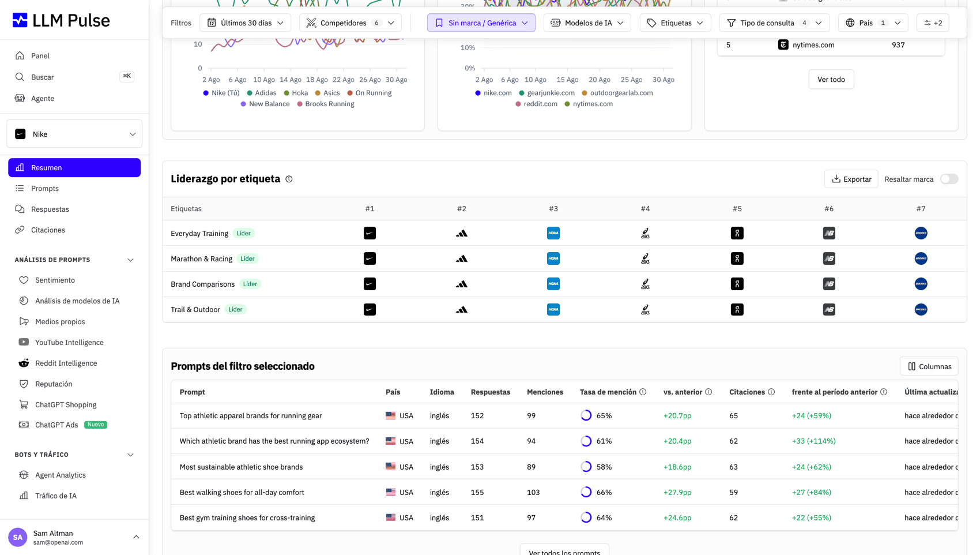This screenshot has height=555, width=980.
Task: Click Hoka logo in Brand Comparisons row
Action: coord(553,284)
